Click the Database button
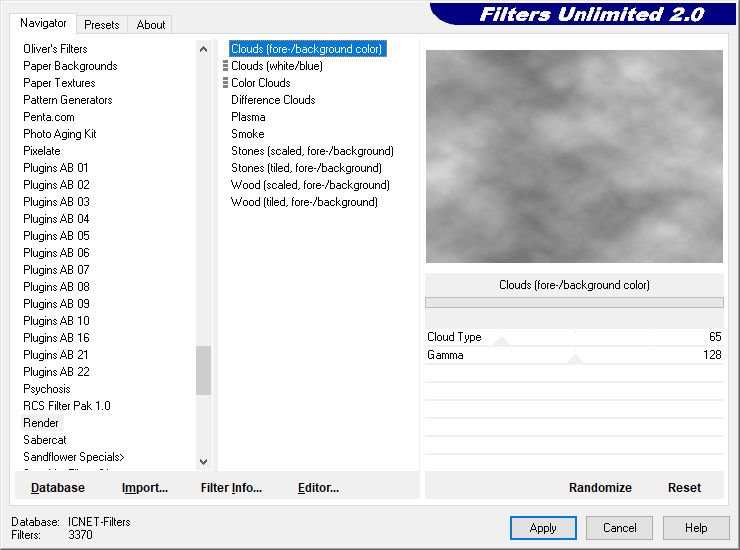The width and height of the screenshot is (740, 550). click(58, 488)
